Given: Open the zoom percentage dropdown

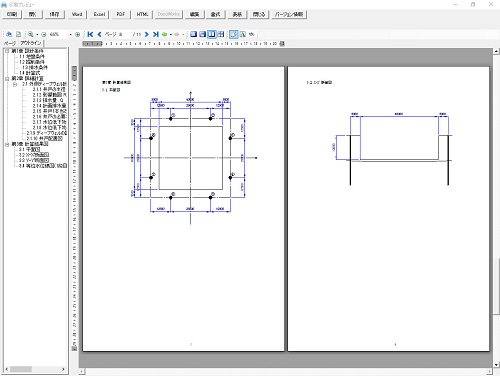Looking at the screenshot, I should (x=70, y=34).
